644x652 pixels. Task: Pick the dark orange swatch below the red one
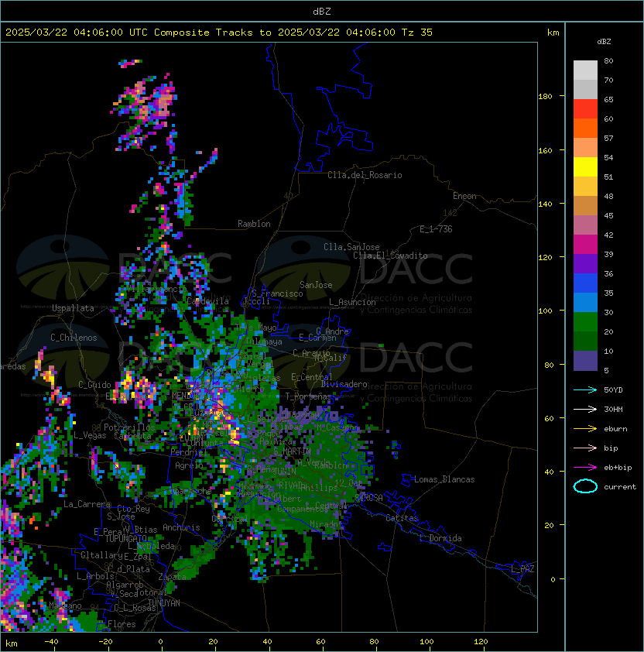pyautogui.click(x=585, y=128)
